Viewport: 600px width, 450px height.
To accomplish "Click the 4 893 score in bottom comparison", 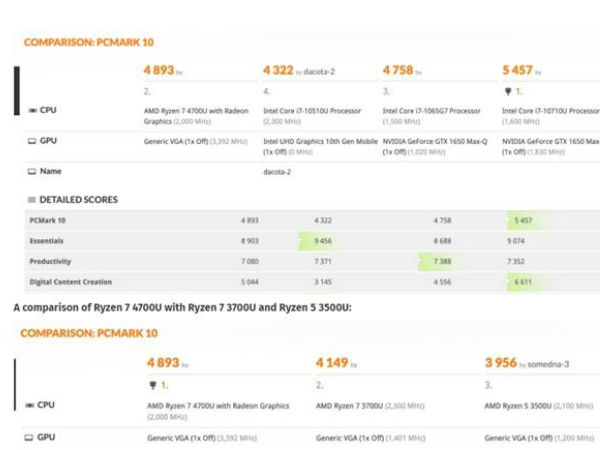I will (163, 363).
